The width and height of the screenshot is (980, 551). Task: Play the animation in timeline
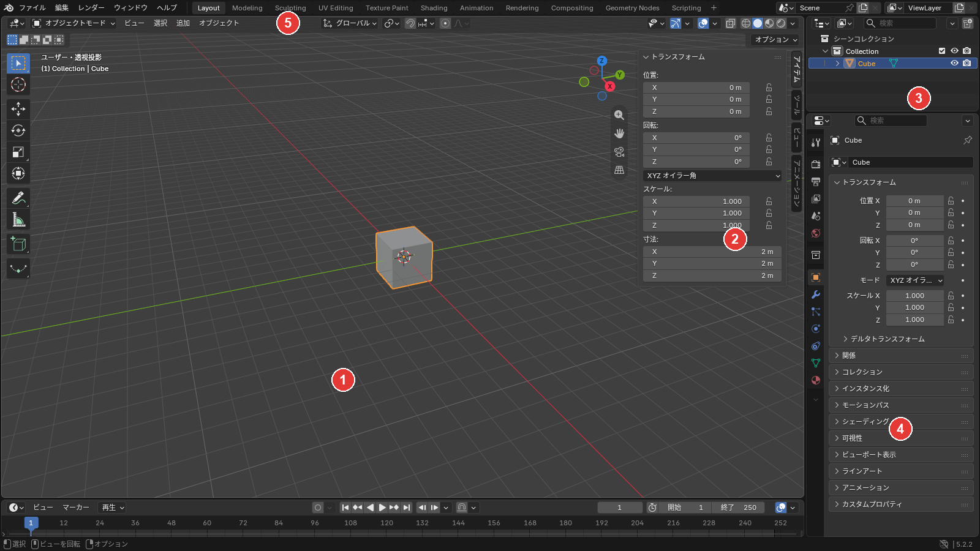(382, 508)
